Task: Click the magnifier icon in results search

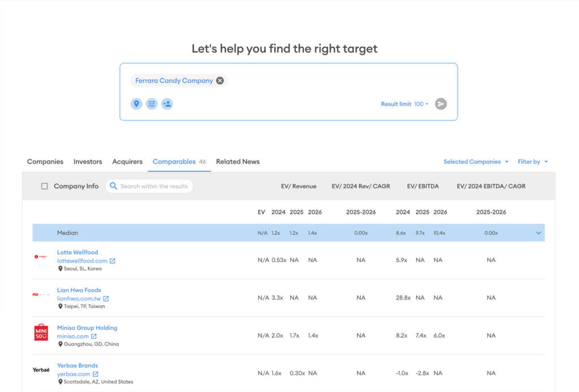Action: click(113, 186)
